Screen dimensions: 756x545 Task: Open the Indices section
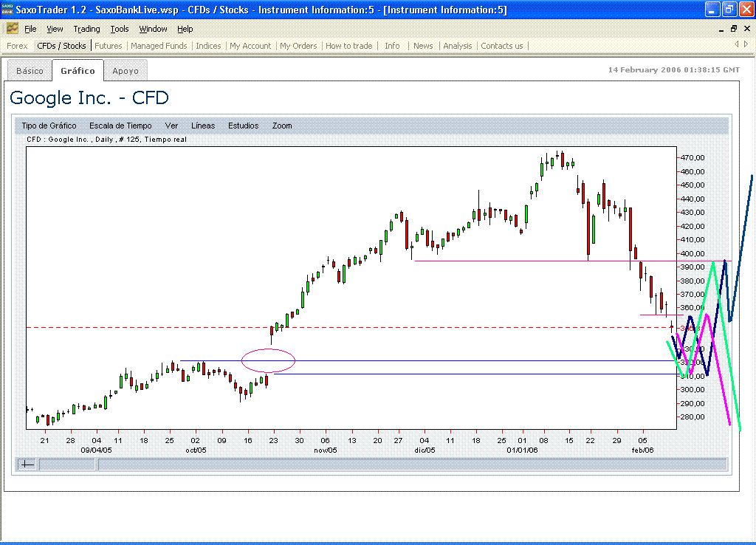tap(208, 46)
